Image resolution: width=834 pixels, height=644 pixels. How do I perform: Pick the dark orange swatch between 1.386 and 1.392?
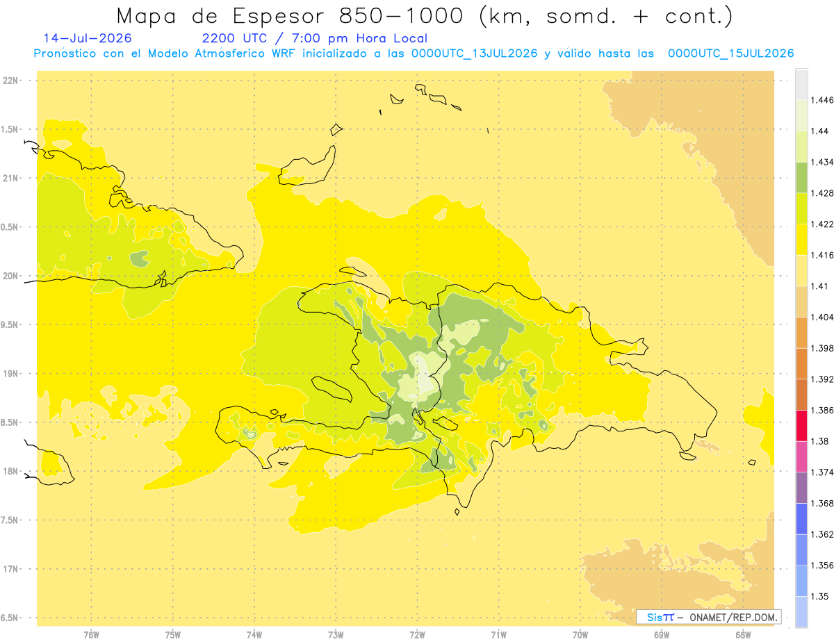tap(801, 395)
